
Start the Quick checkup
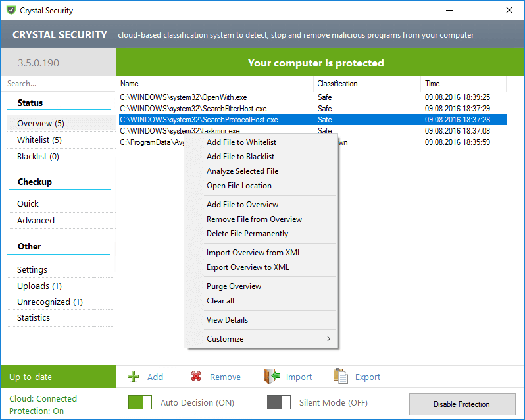coord(61,203)
